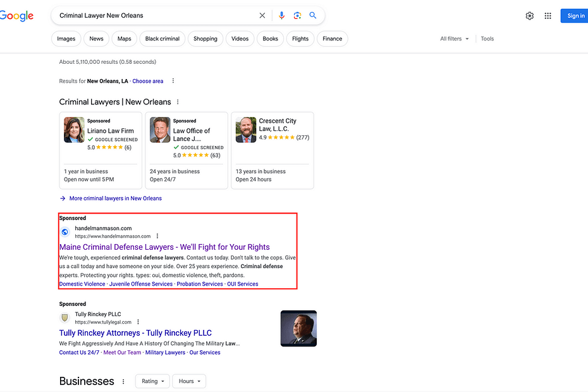Open the Crescent City Law photo
The width and height of the screenshot is (588, 392).
pos(246,130)
